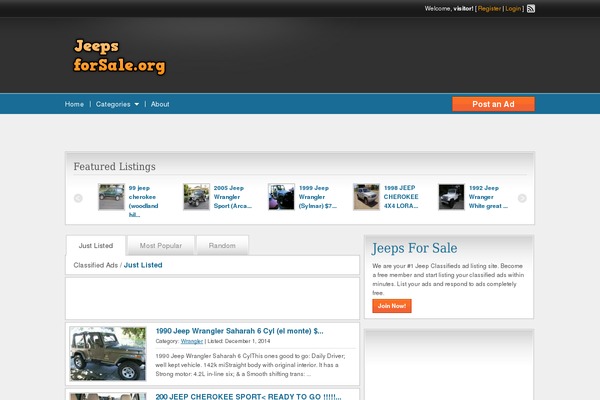The image size is (600, 400).
Task: Click the Post an Ad button
Action: tap(493, 104)
